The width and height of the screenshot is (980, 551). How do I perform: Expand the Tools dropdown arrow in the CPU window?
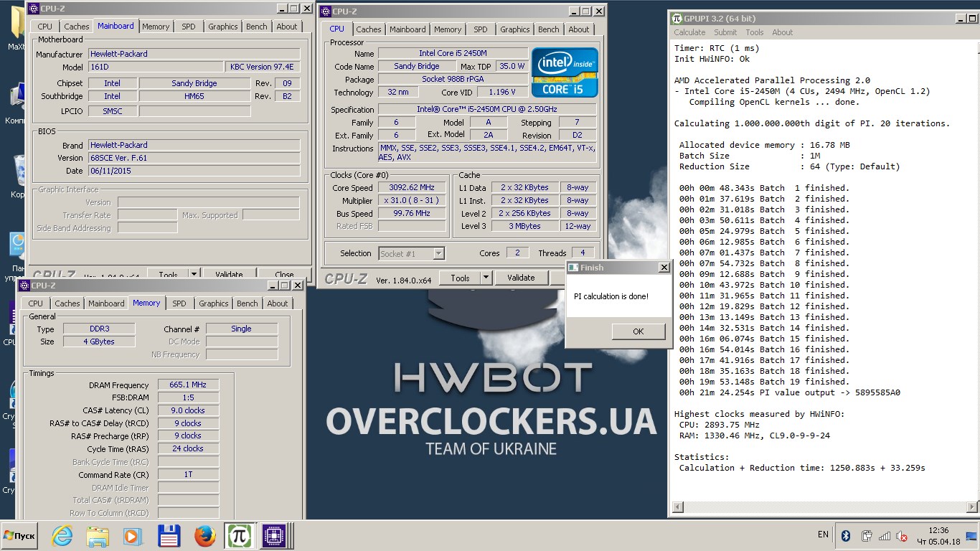[486, 278]
